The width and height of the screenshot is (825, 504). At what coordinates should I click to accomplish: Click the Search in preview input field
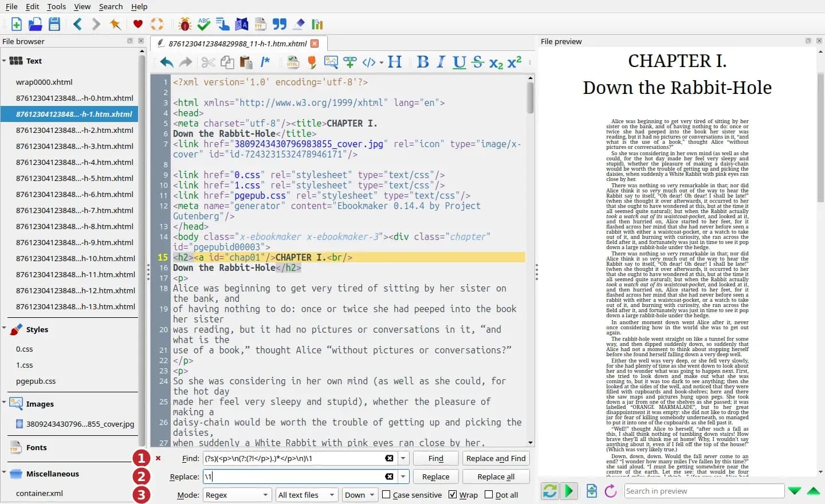pyautogui.click(x=704, y=491)
